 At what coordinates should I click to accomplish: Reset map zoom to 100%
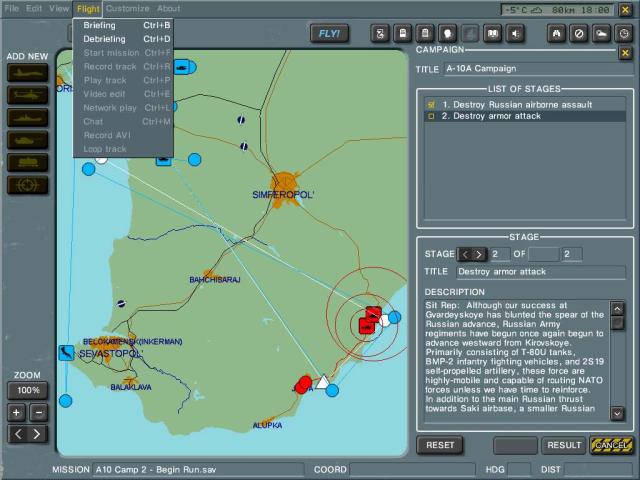click(28, 390)
